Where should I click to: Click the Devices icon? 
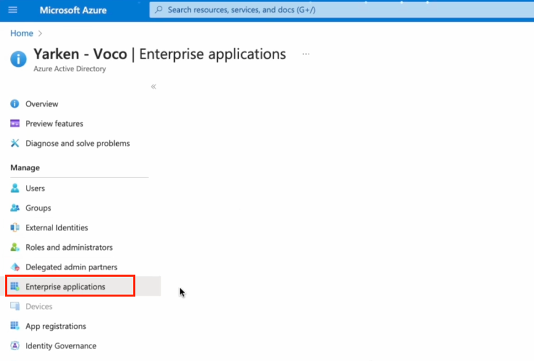[15, 306]
